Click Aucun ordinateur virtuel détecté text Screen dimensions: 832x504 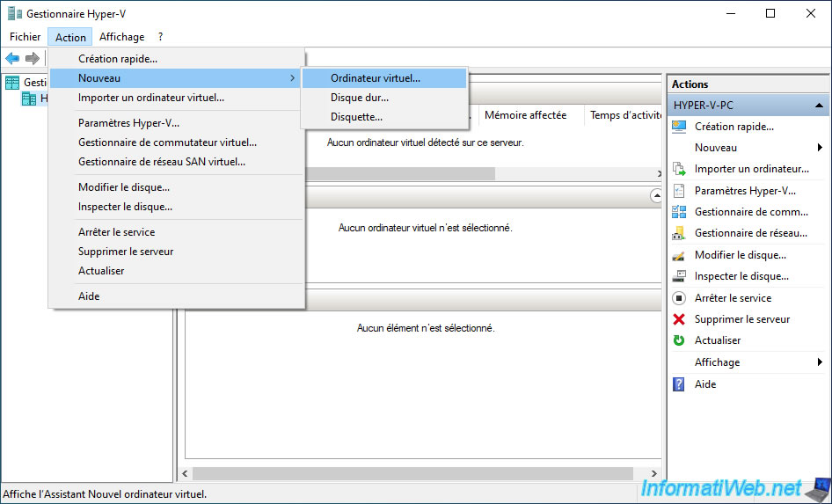click(425, 142)
